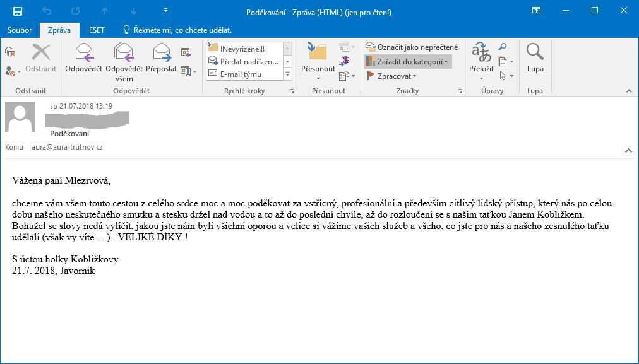Expand the Rychlé kroky gallery list
This screenshot has height=364, width=639.
pyautogui.click(x=287, y=74)
